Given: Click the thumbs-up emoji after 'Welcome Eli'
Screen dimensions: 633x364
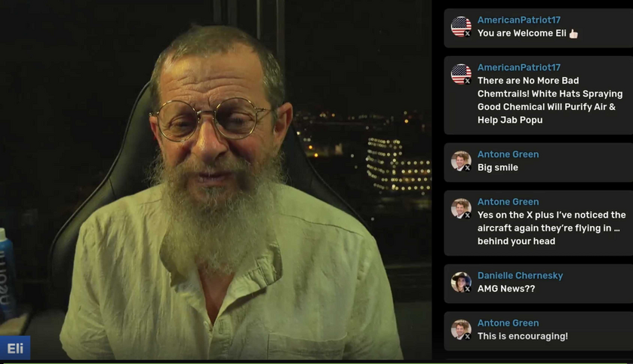Looking at the screenshot, I should [x=573, y=34].
